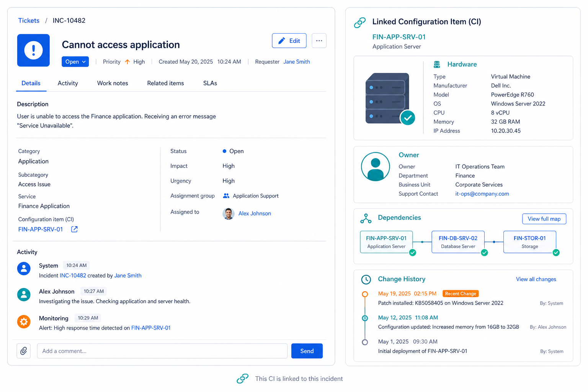The width and height of the screenshot is (588, 392).
Task: Open the more options ellipsis menu
Action: pos(319,41)
